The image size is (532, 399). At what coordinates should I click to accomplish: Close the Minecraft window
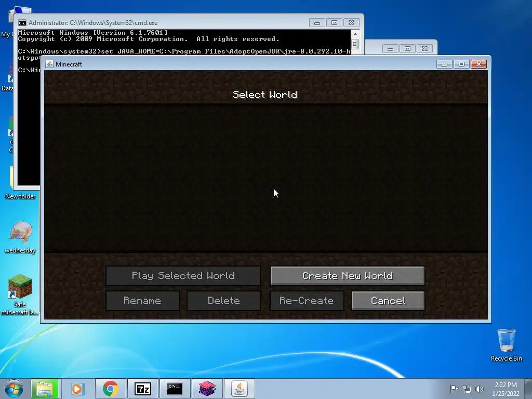[x=478, y=64]
